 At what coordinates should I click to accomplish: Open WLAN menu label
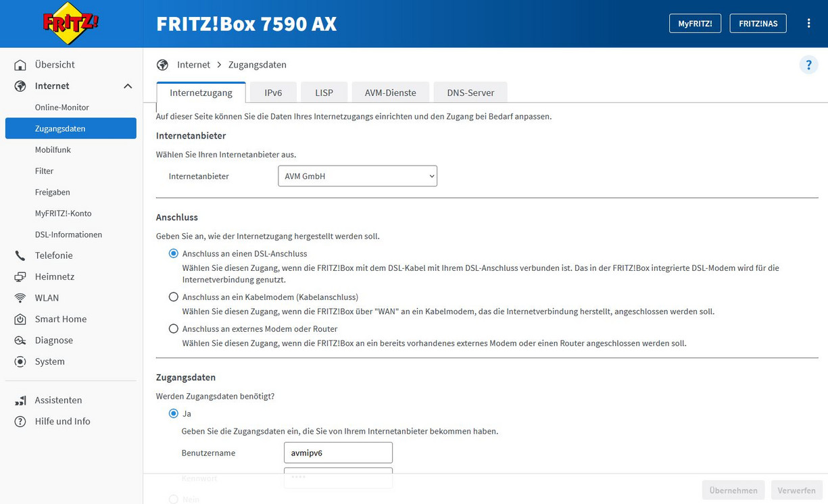(x=47, y=298)
